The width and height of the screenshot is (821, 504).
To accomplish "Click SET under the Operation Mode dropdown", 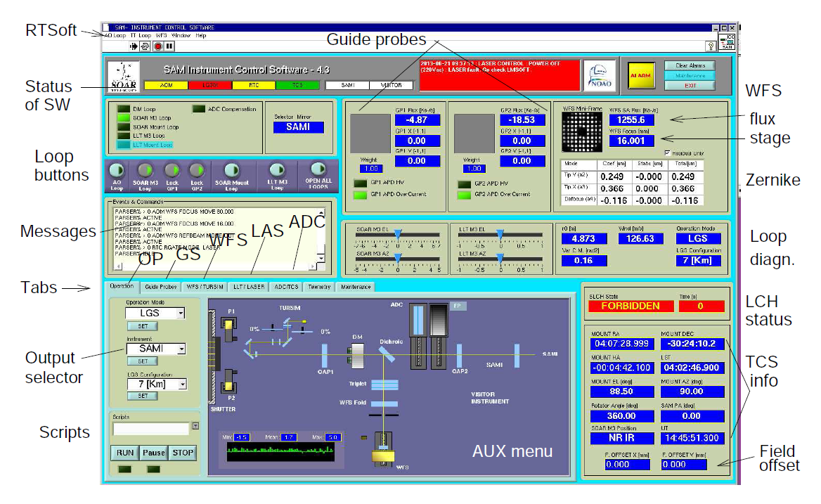I will 143,326.
